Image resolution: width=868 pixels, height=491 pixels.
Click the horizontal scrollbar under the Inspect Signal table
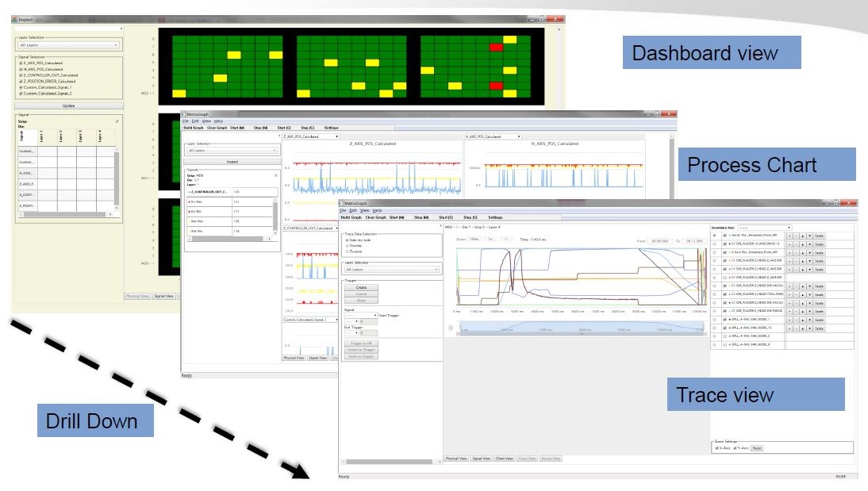(x=66, y=214)
